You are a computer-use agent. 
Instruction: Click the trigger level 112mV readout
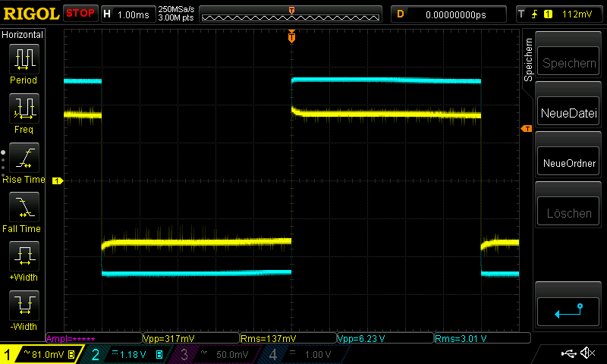(x=577, y=14)
